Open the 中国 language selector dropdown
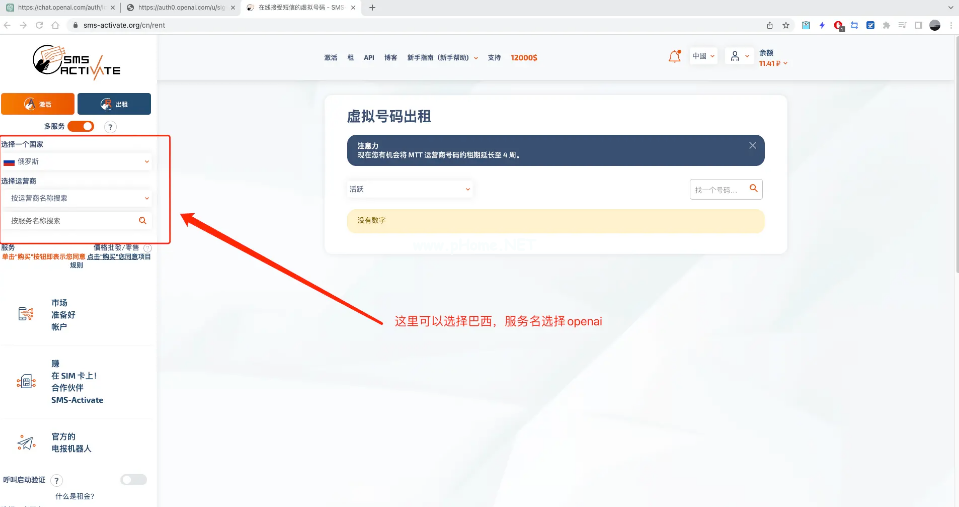The image size is (959, 507). (704, 57)
